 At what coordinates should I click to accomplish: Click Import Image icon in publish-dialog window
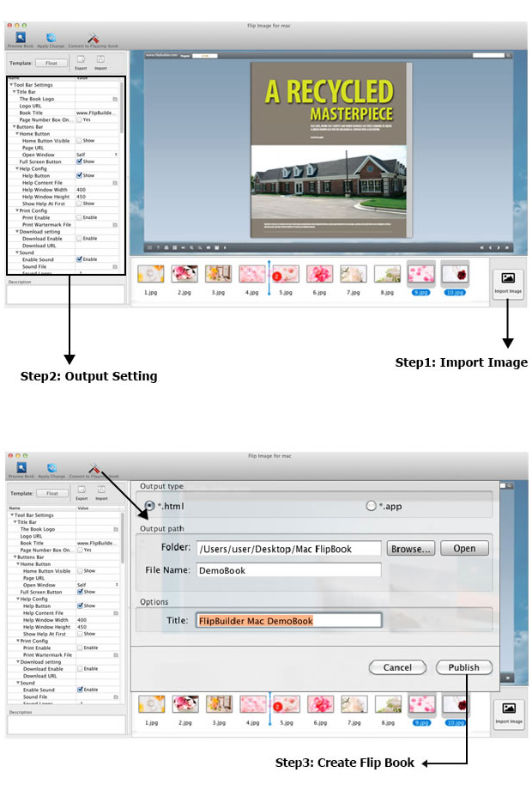(509, 709)
